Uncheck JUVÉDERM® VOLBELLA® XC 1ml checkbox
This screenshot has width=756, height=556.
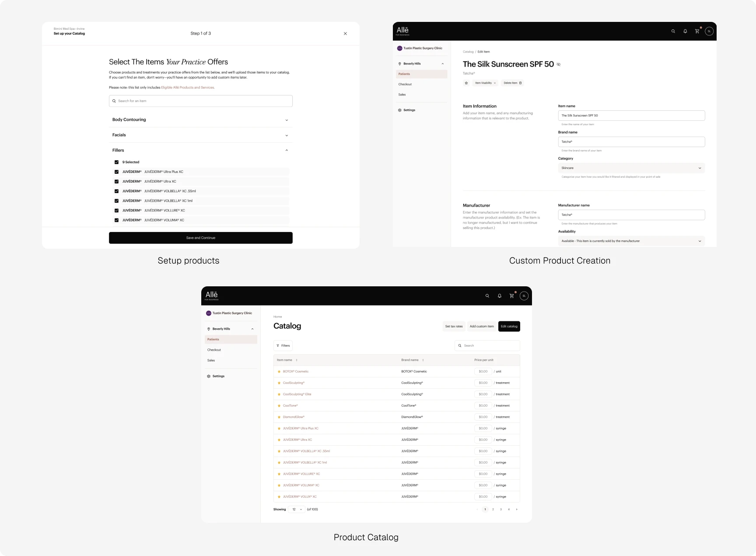point(116,201)
